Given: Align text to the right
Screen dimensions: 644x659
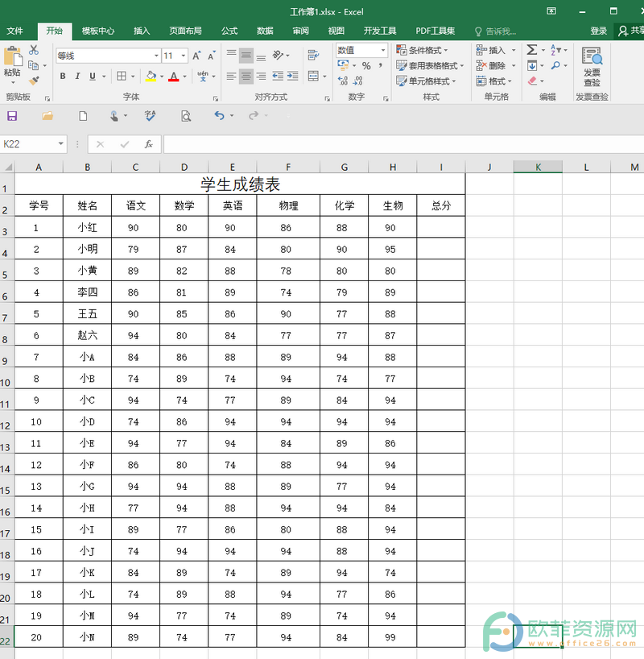Looking at the screenshot, I should coord(261,76).
